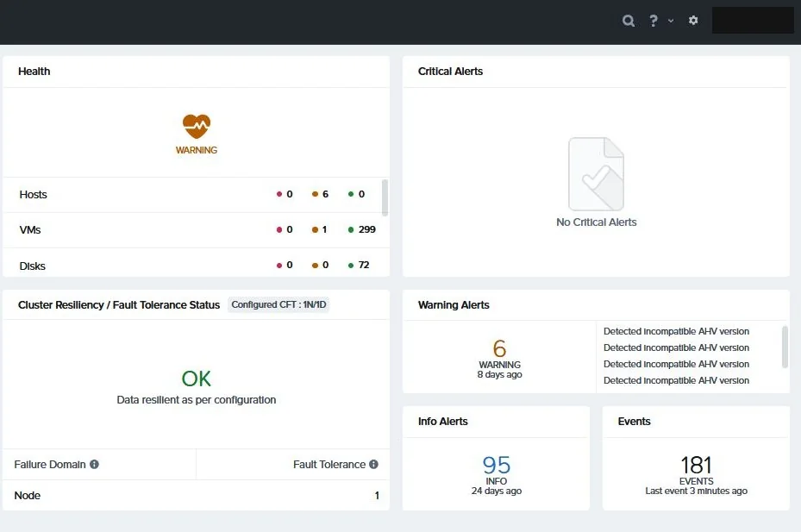Image resolution: width=801 pixels, height=532 pixels.
Task: Open the 181 events count
Action: pos(697,465)
